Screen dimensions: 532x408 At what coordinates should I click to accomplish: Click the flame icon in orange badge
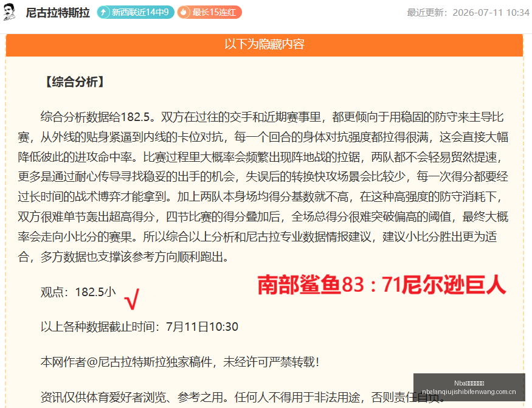(184, 12)
